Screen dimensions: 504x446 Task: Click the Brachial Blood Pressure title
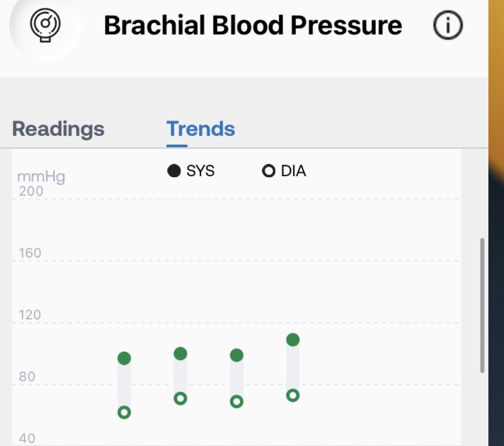pos(253,25)
